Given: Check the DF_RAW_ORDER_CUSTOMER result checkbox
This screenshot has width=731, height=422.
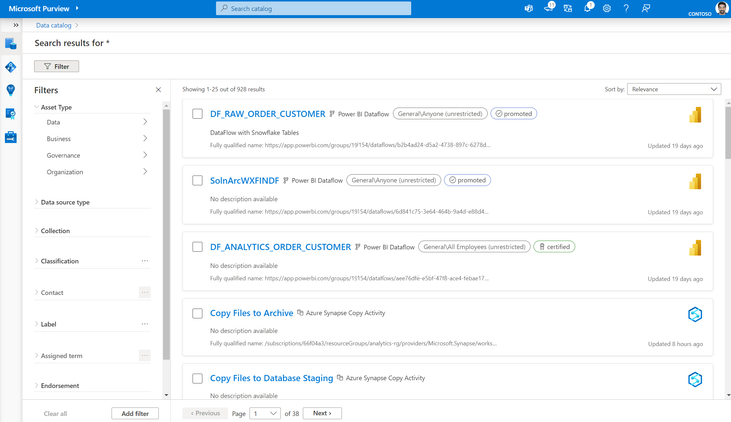Looking at the screenshot, I should pos(198,114).
